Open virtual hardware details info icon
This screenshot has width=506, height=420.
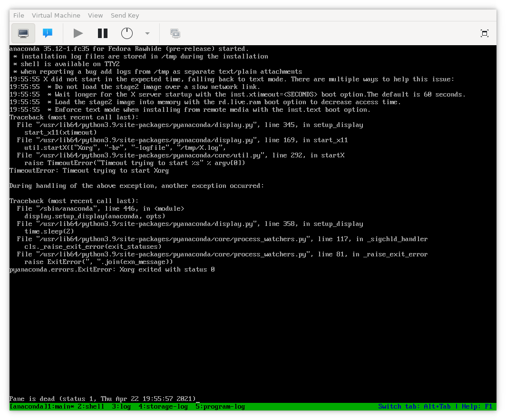click(48, 33)
